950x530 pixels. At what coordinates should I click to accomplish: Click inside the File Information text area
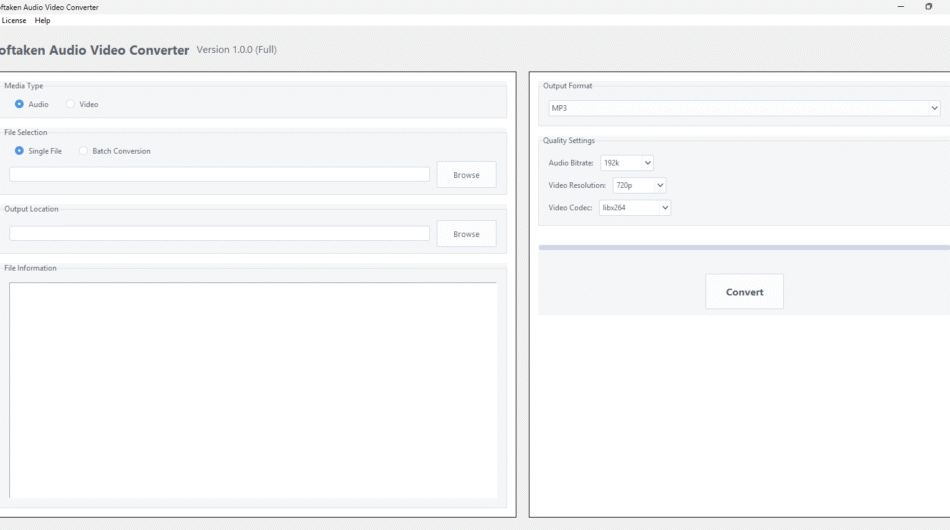point(253,390)
